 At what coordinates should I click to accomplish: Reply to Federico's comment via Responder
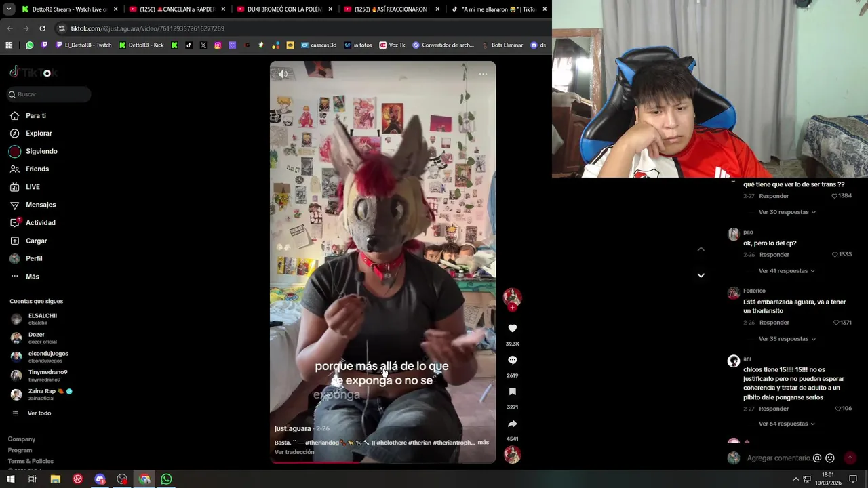pos(774,323)
